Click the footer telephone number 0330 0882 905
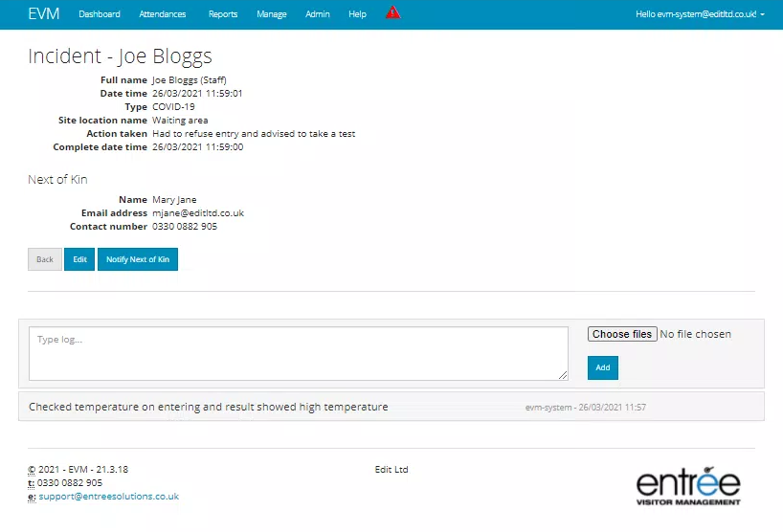This screenshot has width=783, height=532. tap(70, 482)
